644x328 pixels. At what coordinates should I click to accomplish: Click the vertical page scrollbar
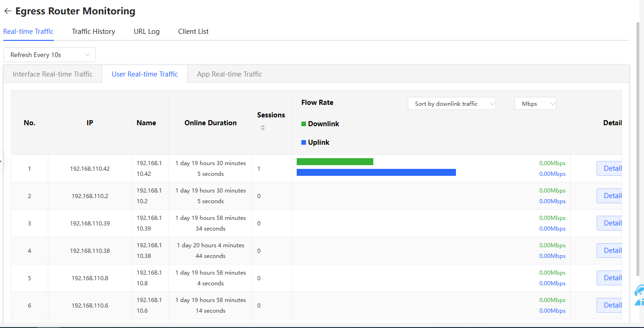[x=639, y=148]
